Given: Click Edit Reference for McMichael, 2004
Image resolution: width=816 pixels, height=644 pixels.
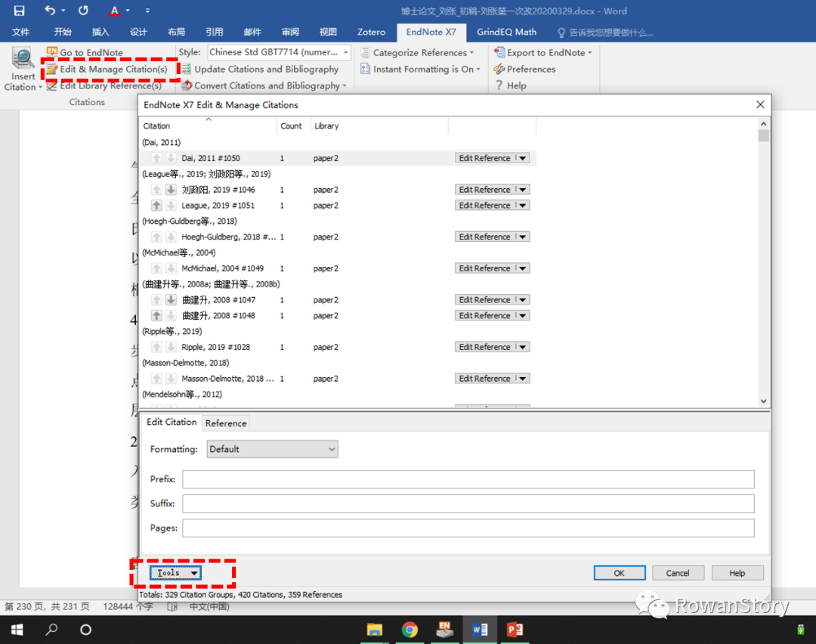Looking at the screenshot, I should coord(484,268).
